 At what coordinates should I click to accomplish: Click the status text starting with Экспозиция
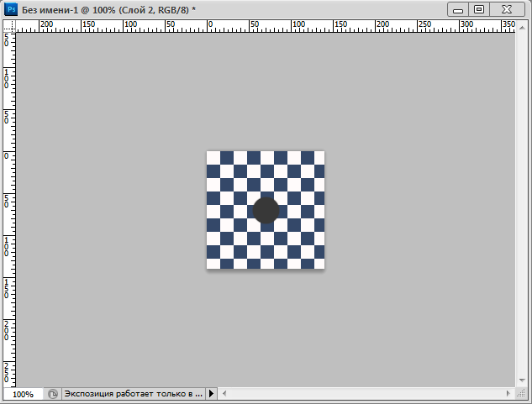[133, 394]
